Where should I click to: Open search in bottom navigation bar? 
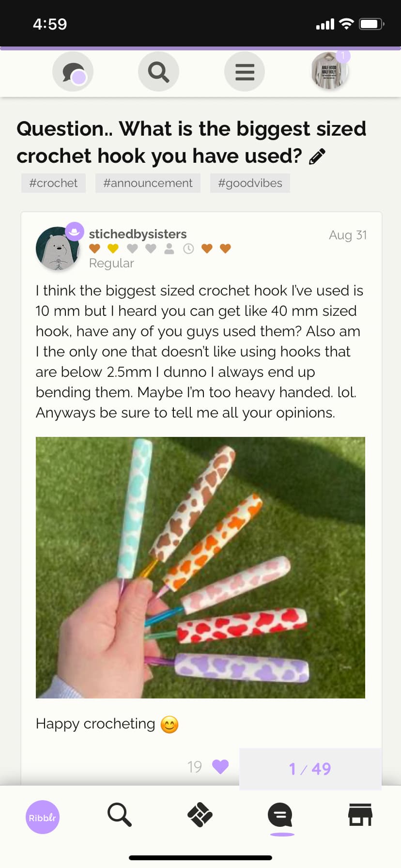(120, 815)
